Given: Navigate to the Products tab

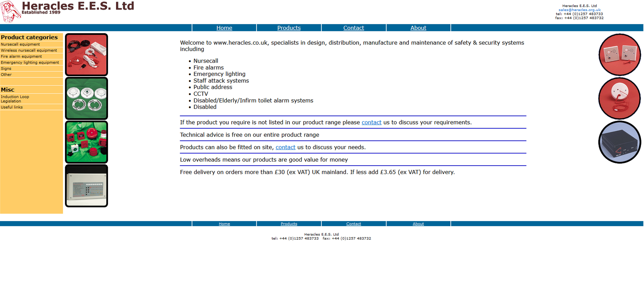Looking at the screenshot, I should click(289, 27).
